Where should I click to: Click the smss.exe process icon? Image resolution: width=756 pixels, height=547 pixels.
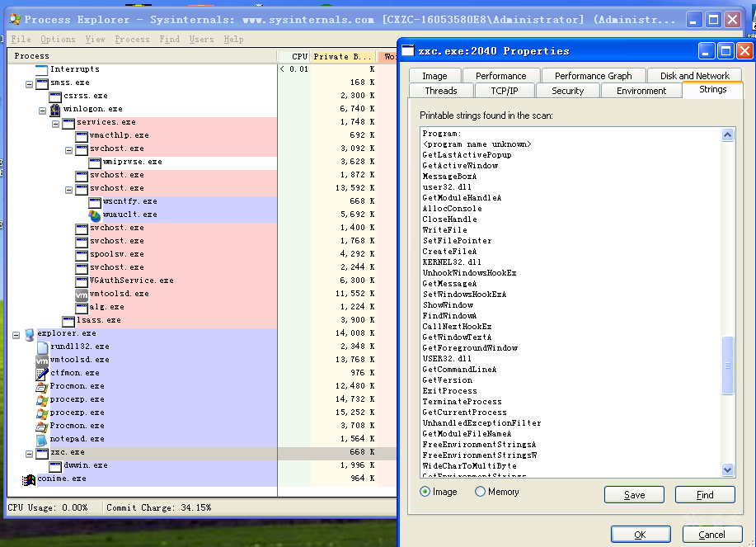[42, 83]
